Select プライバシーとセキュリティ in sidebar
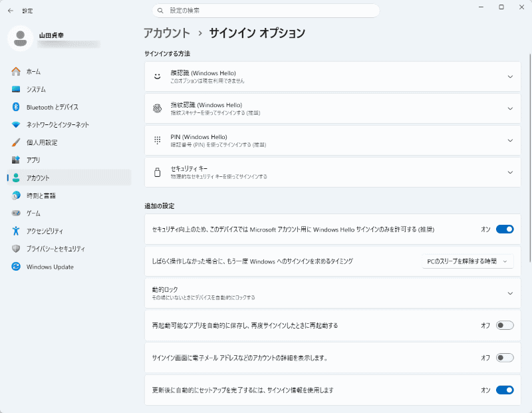This screenshot has width=532, height=413. (69, 249)
